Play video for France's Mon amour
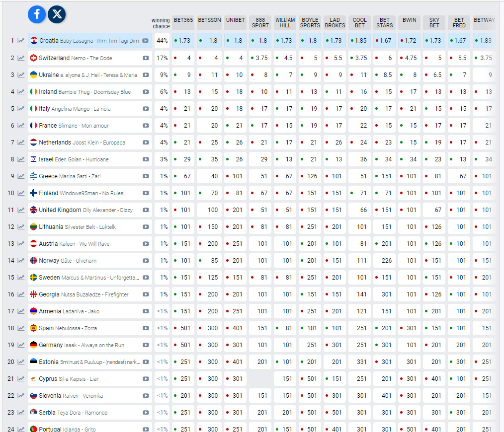The height and width of the screenshot is (432, 504). click(x=146, y=126)
